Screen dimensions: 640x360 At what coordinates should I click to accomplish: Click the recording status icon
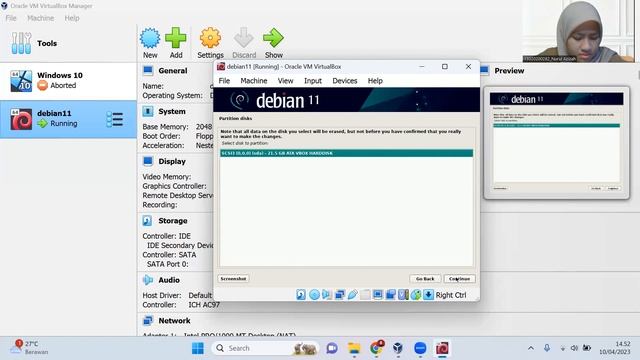[x=390, y=295]
